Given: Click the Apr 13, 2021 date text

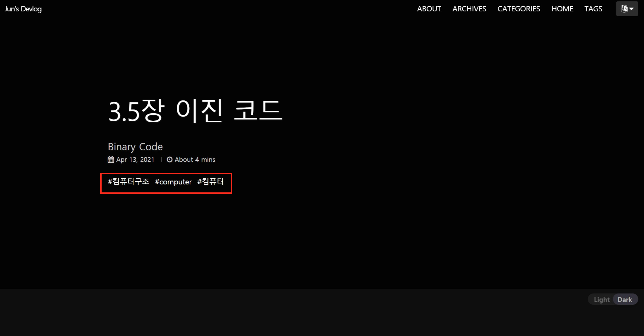Looking at the screenshot, I should coord(135,160).
